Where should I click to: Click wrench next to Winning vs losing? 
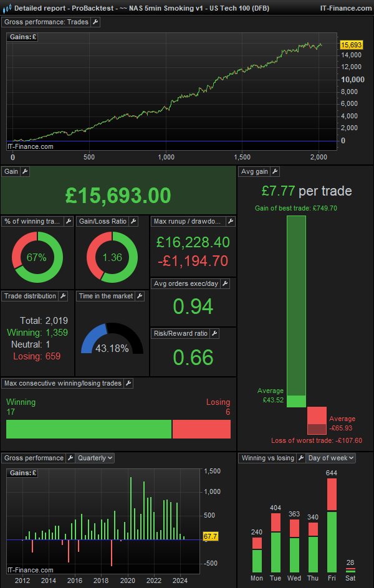coord(299,458)
